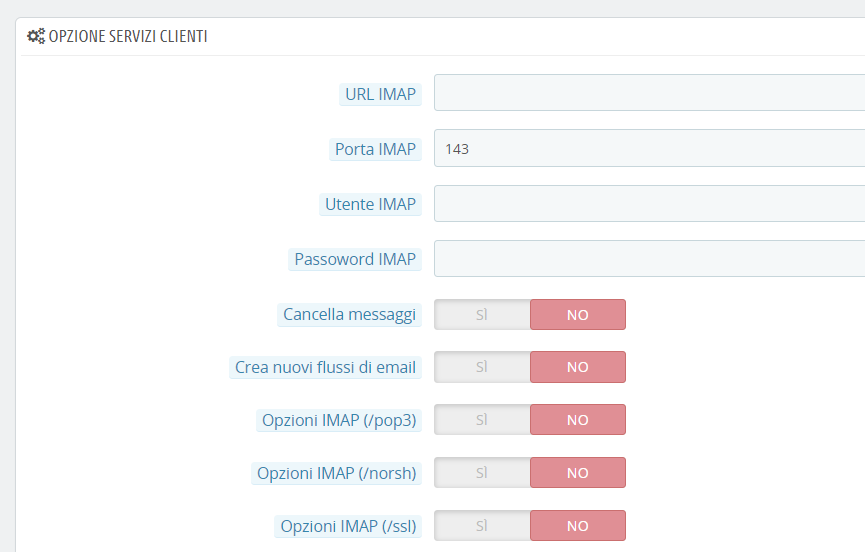The height and width of the screenshot is (552, 865).
Task: Enable Cancella messaggi by clicking SÌ
Action: click(482, 314)
